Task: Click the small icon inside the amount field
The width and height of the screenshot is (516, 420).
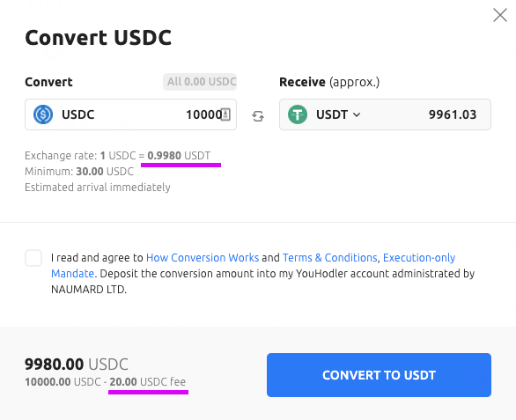Action: point(225,114)
